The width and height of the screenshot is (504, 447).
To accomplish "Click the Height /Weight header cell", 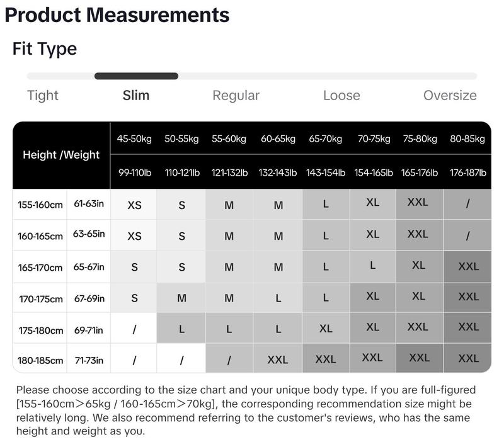I will coord(61,155).
